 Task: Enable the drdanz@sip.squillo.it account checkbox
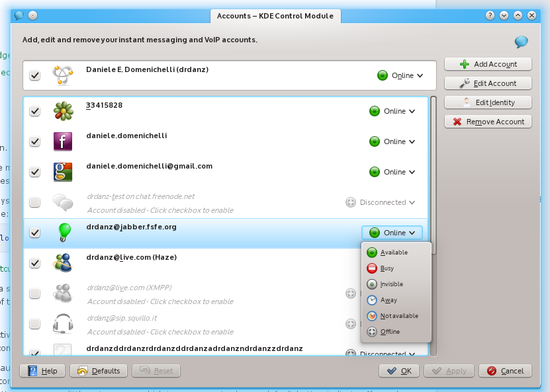click(35, 324)
